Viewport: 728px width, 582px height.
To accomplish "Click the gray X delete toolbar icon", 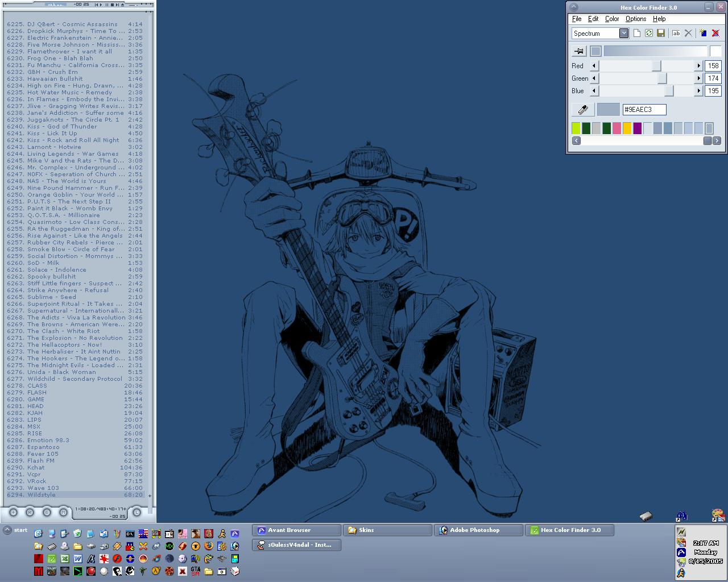I will 688,33.
